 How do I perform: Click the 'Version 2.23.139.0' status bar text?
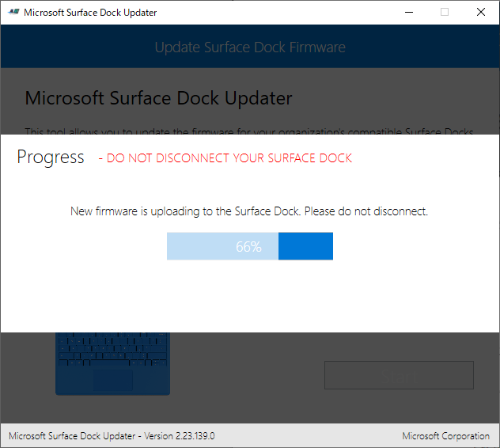[180, 436]
